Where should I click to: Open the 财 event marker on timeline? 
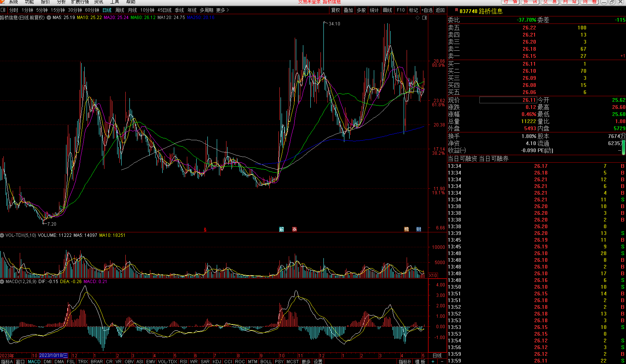[x=419, y=229]
